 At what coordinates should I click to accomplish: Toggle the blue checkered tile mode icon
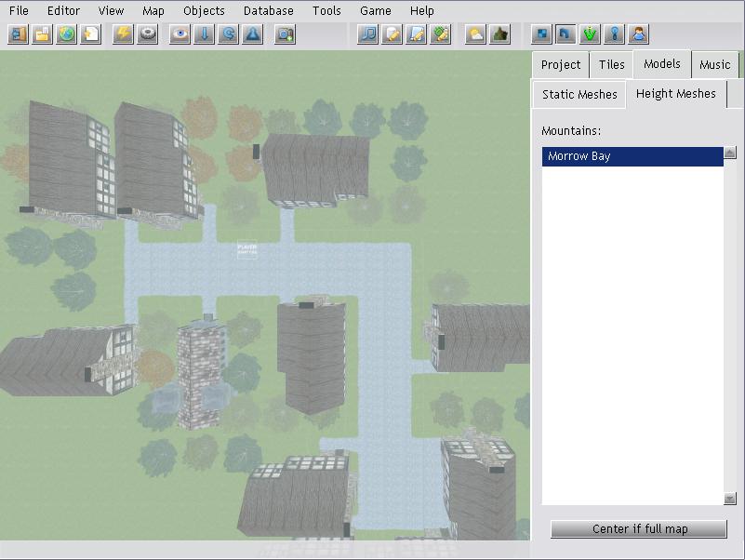541,34
